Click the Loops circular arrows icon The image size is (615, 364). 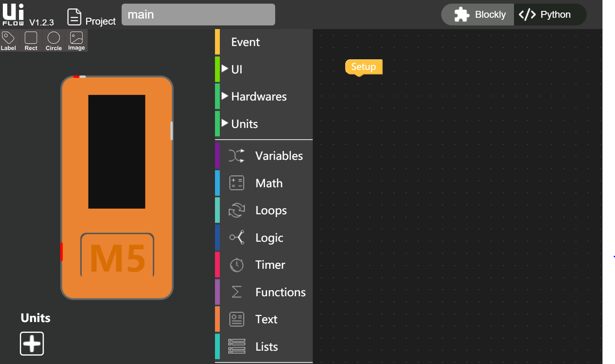click(x=237, y=210)
